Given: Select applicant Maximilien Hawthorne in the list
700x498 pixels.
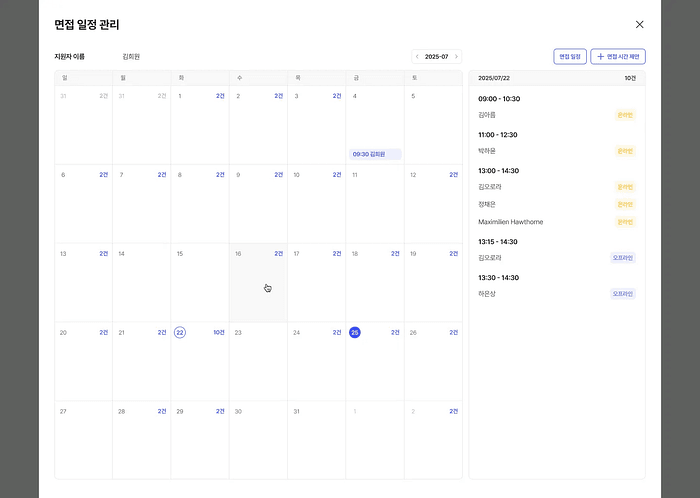Looking at the screenshot, I should point(511,222).
